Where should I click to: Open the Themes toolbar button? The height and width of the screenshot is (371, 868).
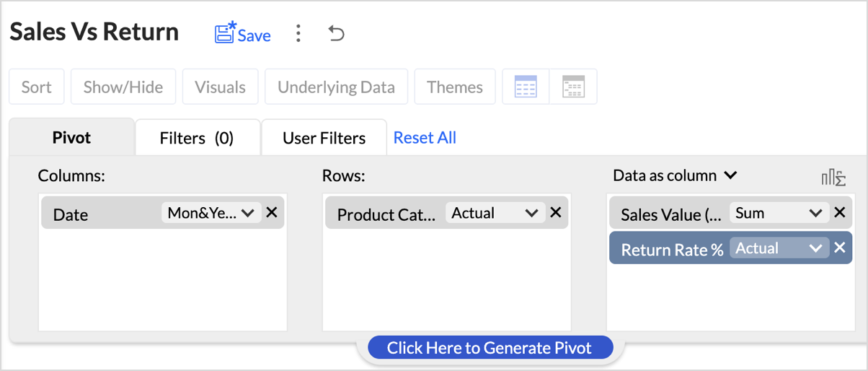pos(455,87)
